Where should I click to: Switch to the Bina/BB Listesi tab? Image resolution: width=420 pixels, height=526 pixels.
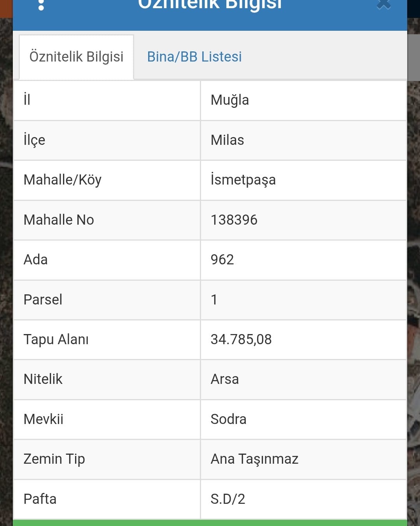pyautogui.click(x=194, y=57)
